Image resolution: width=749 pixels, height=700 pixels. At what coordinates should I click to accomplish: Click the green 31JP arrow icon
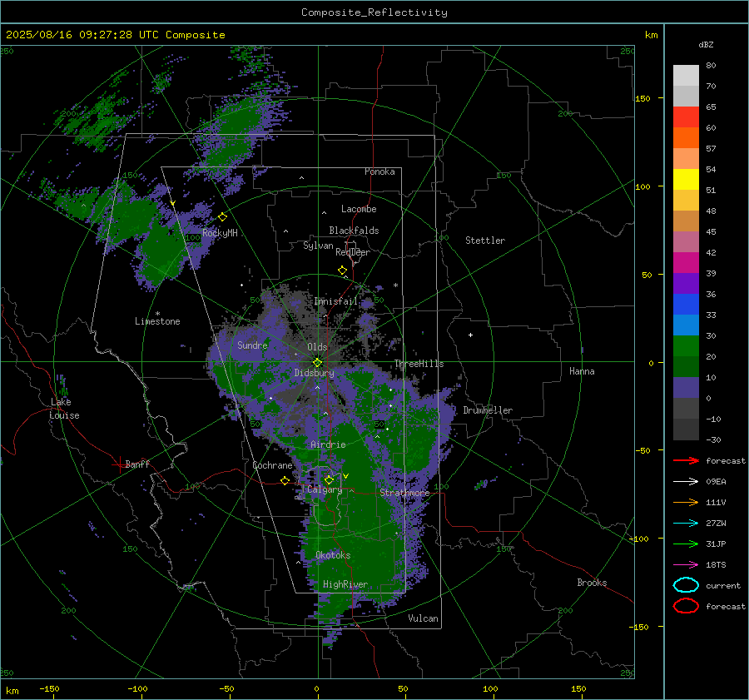[686, 544]
